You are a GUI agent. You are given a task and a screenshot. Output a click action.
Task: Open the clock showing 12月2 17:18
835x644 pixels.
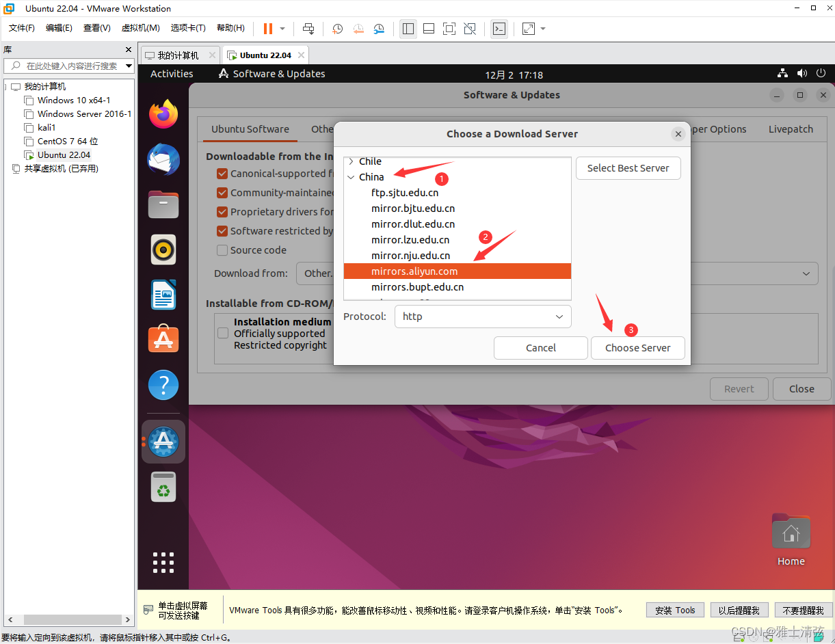(514, 75)
